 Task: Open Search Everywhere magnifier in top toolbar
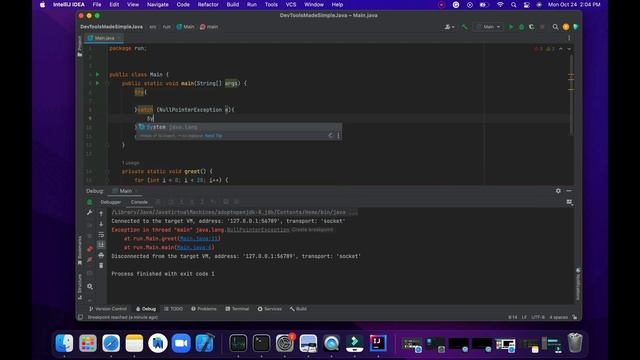click(x=555, y=27)
